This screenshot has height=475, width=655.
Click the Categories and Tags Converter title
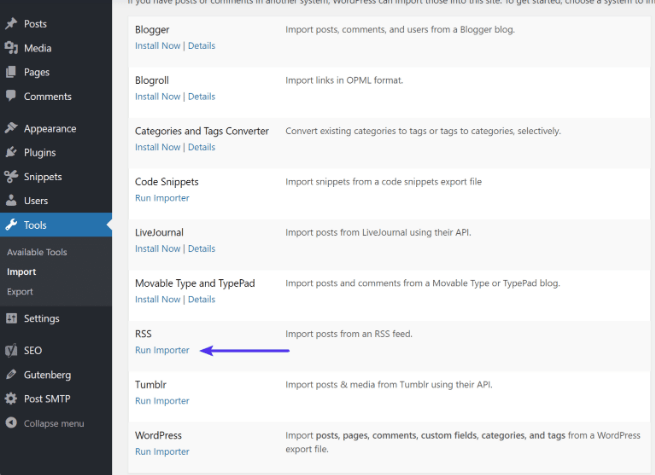point(202,131)
